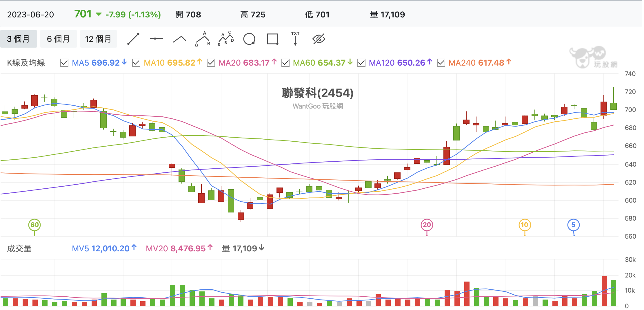Click the 低 701 low price
Screen dimensions: 644x310
pyautogui.click(x=317, y=15)
